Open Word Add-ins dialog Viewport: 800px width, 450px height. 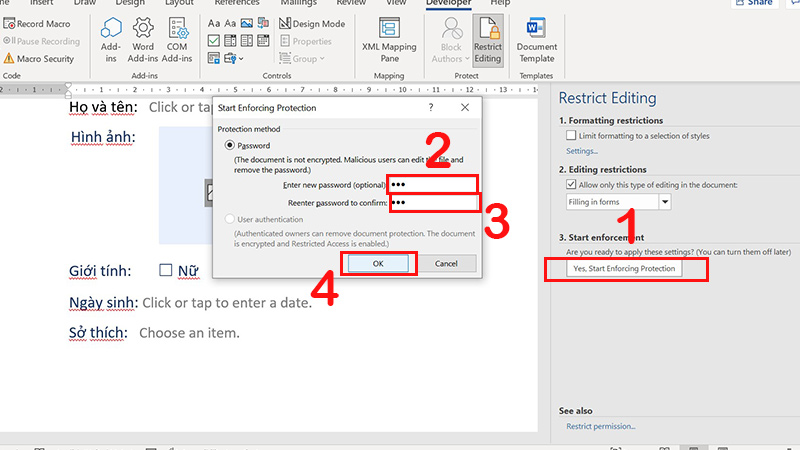coord(143,40)
